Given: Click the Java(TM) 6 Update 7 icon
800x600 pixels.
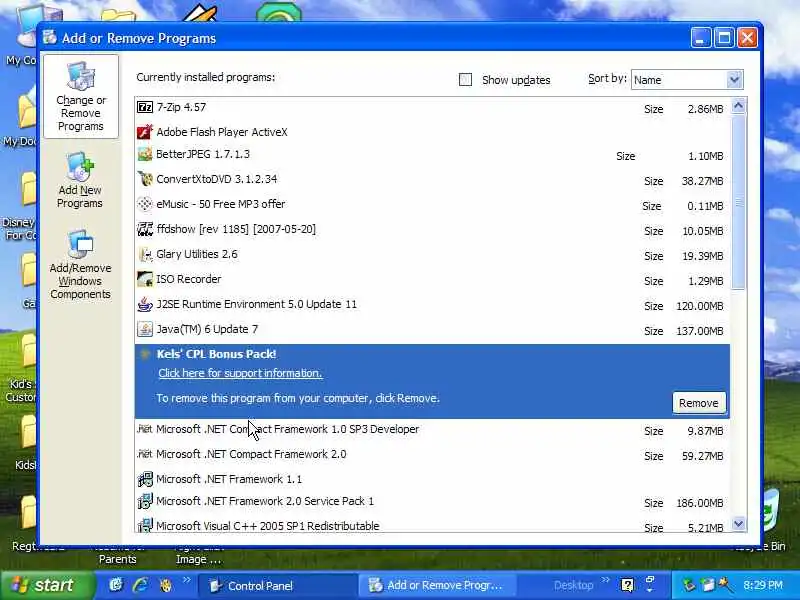Looking at the screenshot, I should point(145,329).
